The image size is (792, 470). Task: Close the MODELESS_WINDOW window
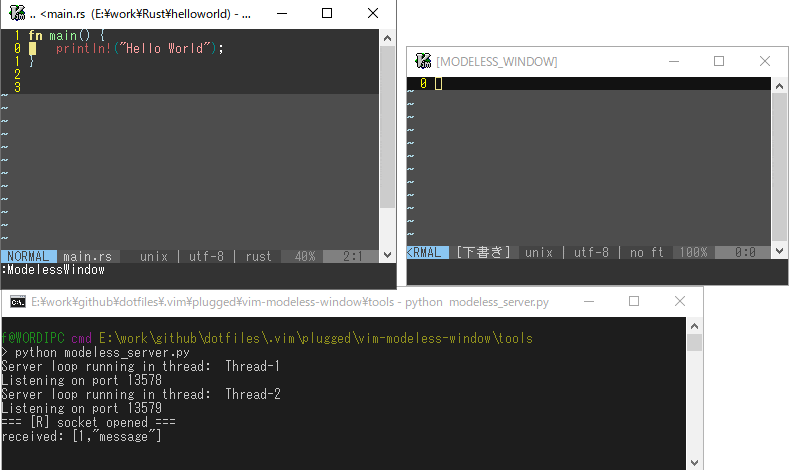point(765,61)
